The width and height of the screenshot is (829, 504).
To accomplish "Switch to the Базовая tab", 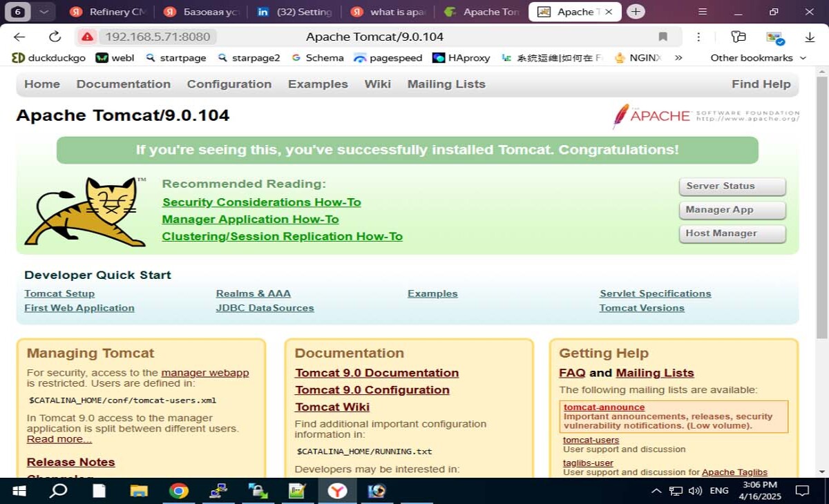I will 202,12.
